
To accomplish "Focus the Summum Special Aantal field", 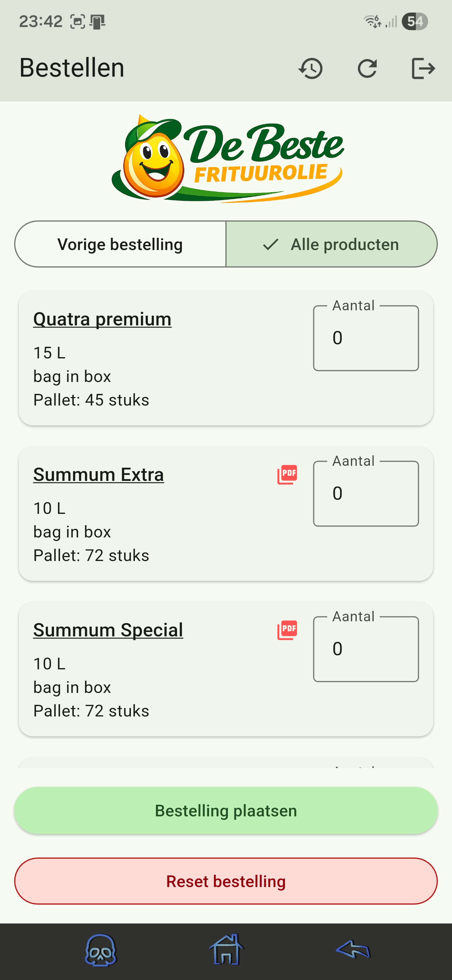I will tap(366, 649).
